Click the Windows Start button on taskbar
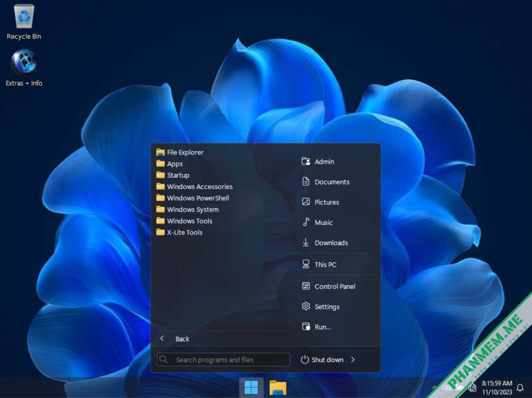Image resolution: width=532 pixels, height=398 pixels. click(x=251, y=387)
